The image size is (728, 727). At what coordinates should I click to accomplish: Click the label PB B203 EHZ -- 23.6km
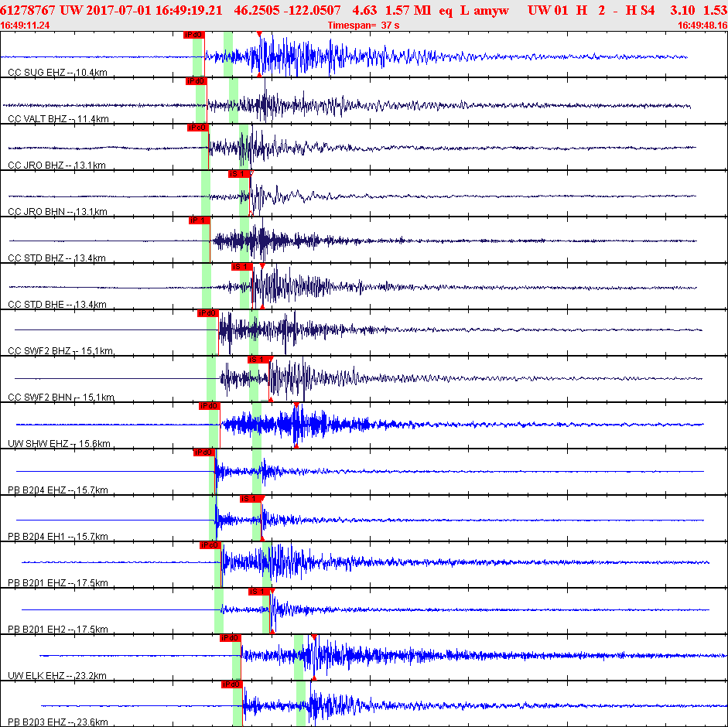coord(58,722)
